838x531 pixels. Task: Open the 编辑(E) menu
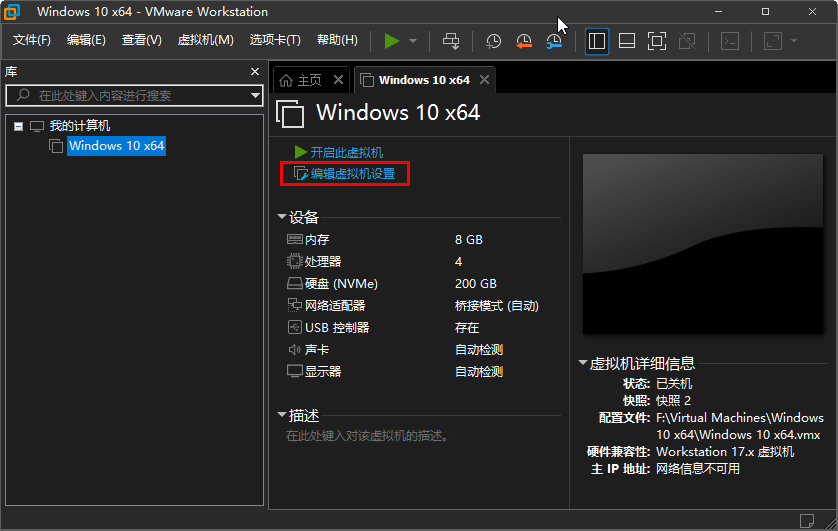tap(86, 40)
